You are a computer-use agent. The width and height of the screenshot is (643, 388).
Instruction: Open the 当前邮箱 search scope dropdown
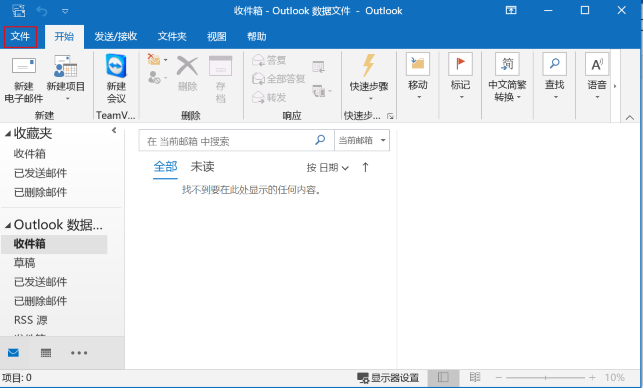click(362, 141)
